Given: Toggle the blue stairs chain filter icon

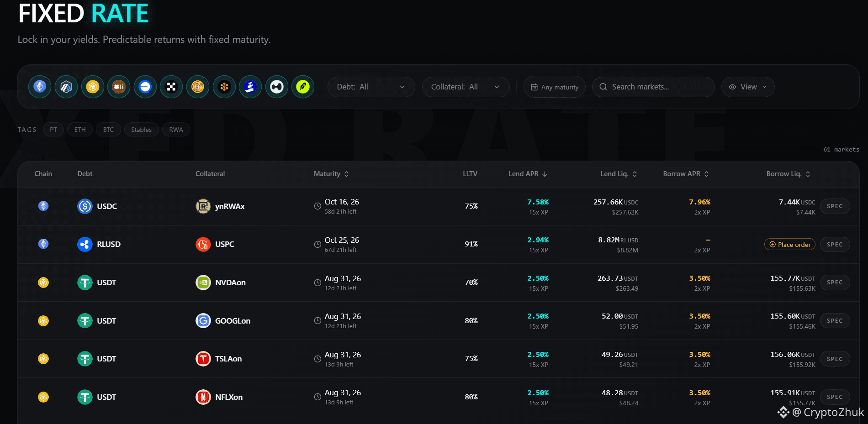Looking at the screenshot, I should click(250, 87).
